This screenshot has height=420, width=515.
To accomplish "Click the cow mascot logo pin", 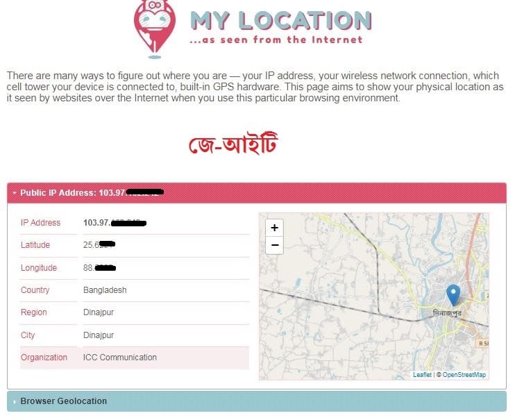I will click(x=154, y=29).
